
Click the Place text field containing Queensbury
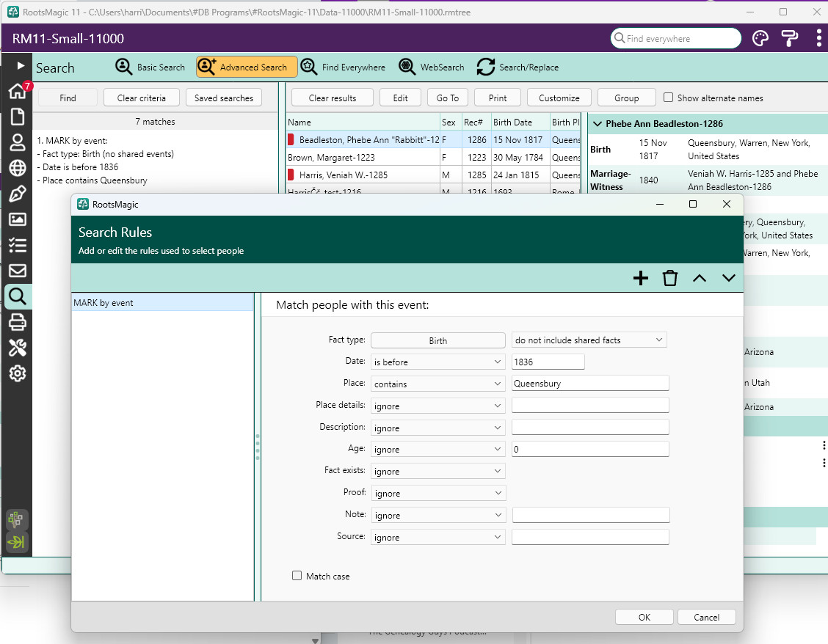click(x=589, y=384)
